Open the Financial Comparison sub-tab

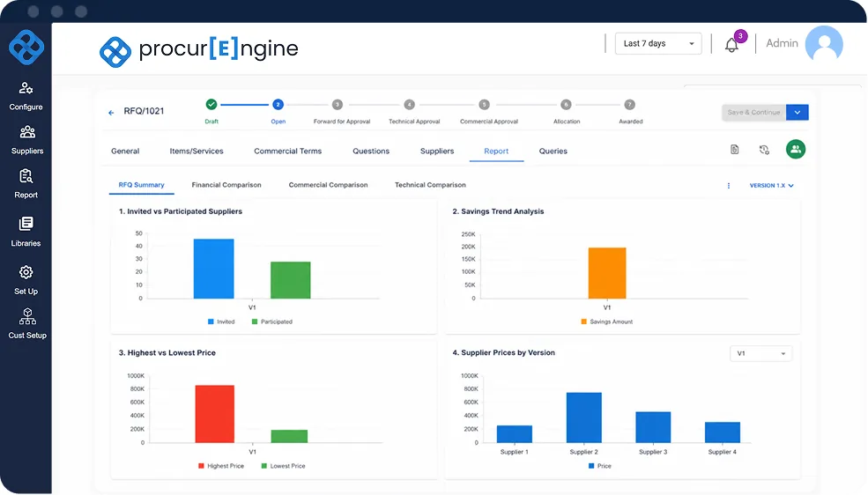(x=226, y=185)
